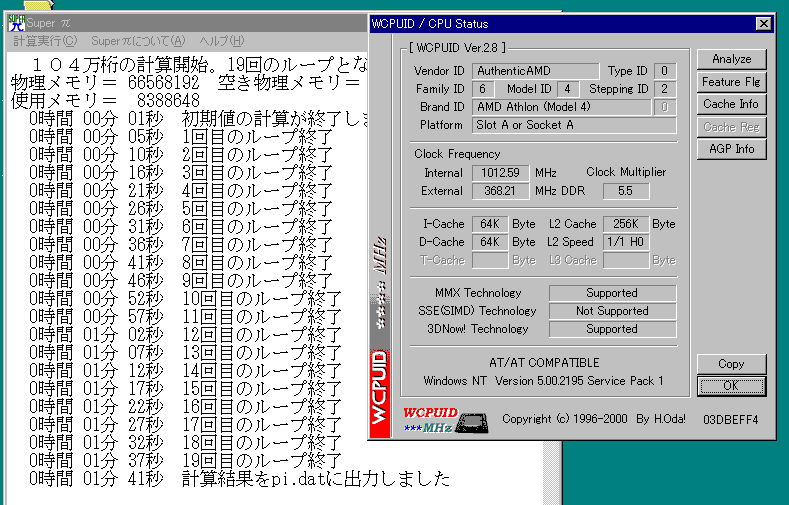Click the code 03DBEFF4 in WCPUID footer
The width and height of the screenshot is (789, 505).
tap(731, 419)
